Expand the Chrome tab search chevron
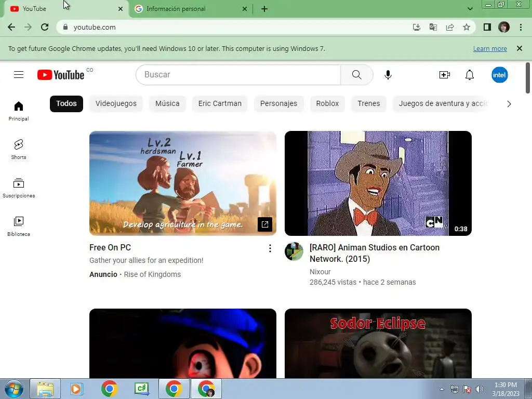This screenshot has height=399, width=532. 470,9
